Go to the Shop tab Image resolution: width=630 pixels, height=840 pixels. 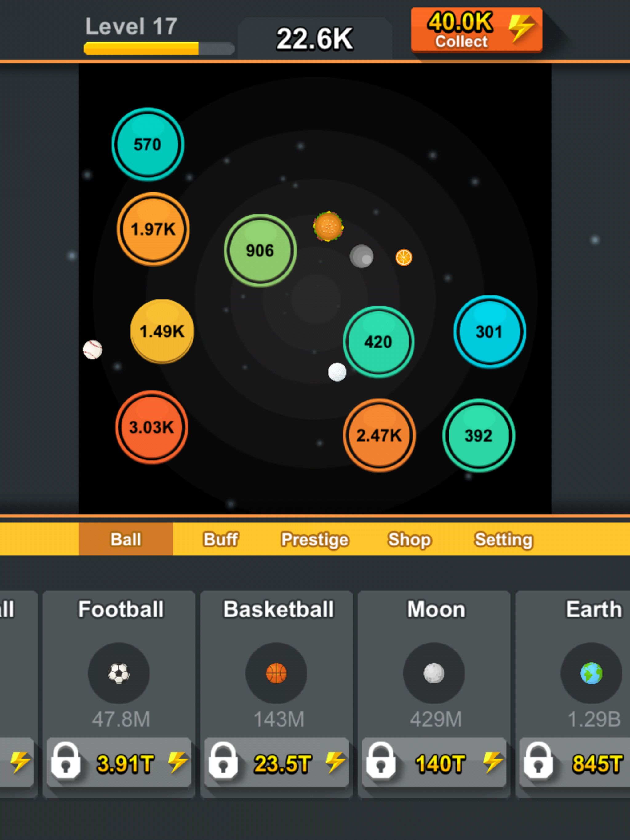point(409,539)
